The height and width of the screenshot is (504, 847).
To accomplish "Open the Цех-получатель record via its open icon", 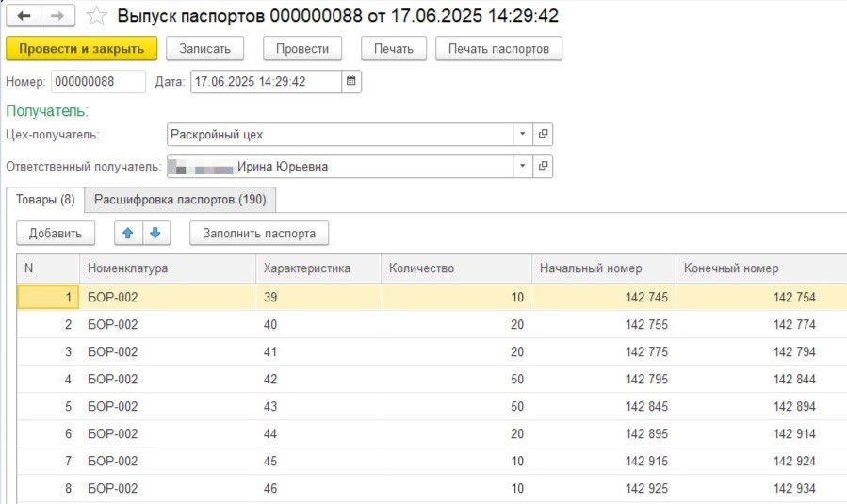I will (x=543, y=135).
